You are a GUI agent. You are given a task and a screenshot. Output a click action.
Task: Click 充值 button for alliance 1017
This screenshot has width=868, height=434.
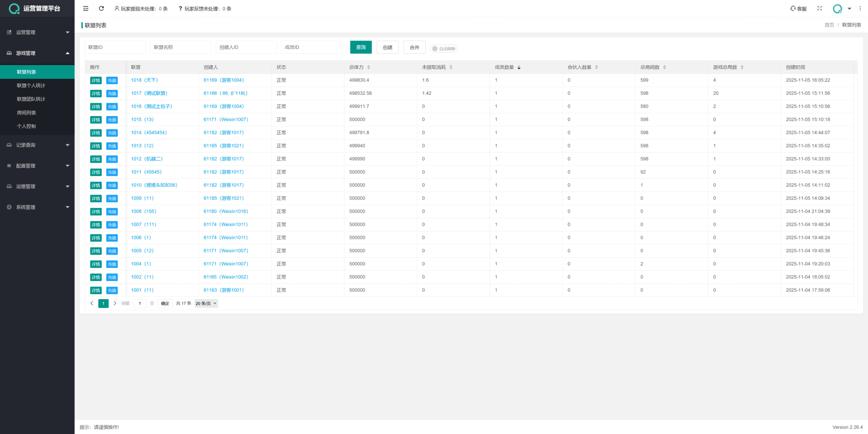point(112,94)
